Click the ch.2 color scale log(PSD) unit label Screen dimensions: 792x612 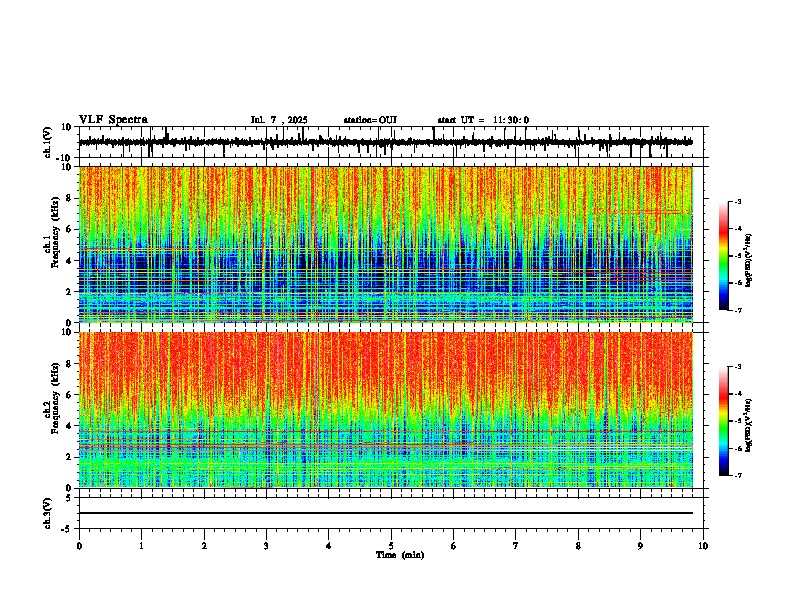click(x=749, y=425)
